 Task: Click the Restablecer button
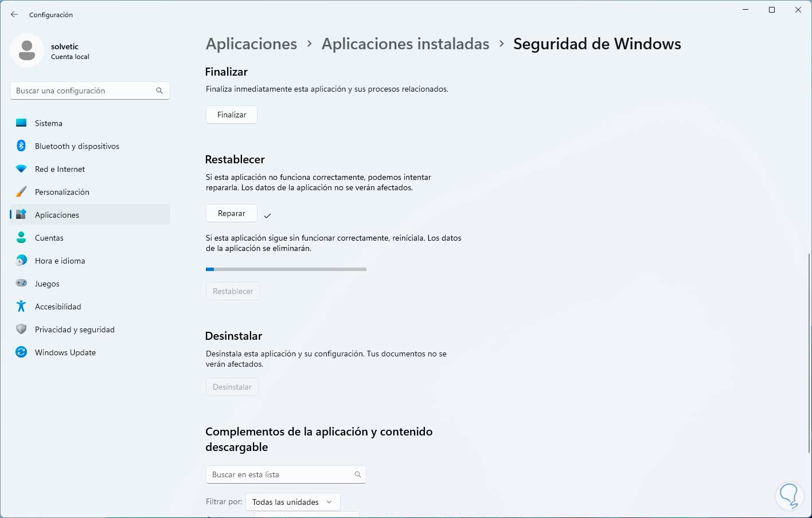[x=233, y=291]
